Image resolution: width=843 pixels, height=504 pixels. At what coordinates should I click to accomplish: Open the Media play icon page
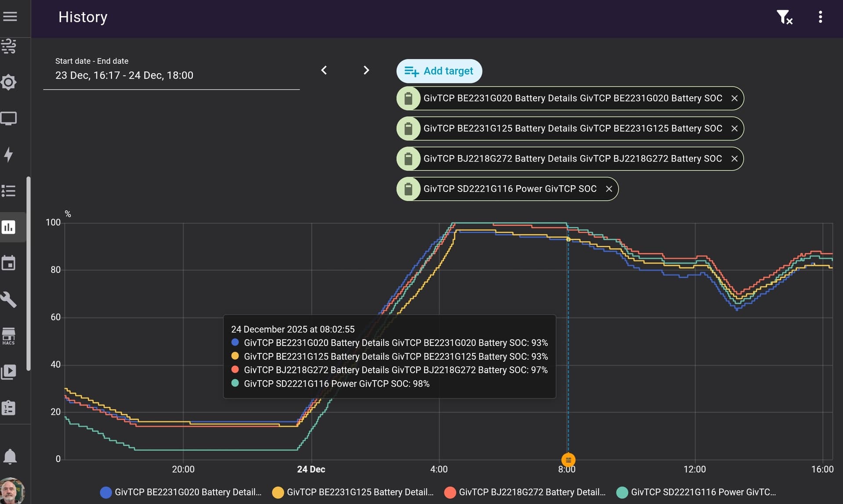pyautogui.click(x=9, y=372)
